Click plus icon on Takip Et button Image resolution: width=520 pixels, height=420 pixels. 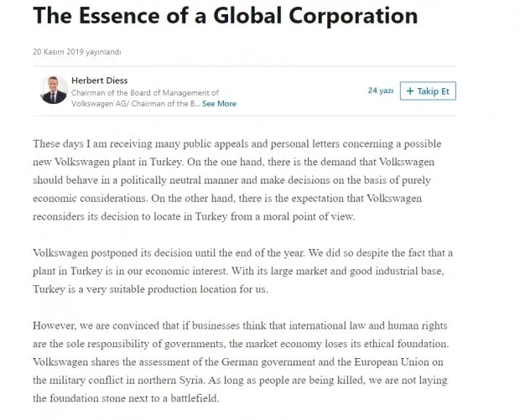(410, 91)
